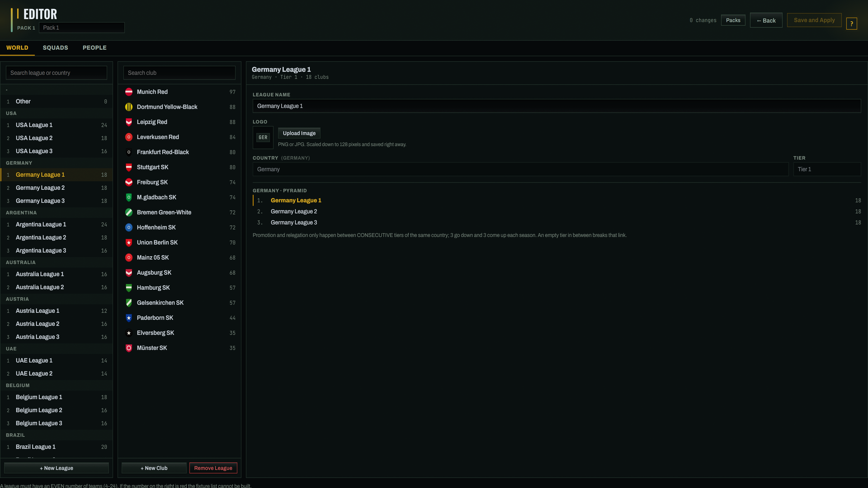Click Upload Image for league logo
The width and height of the screenshot is (868, 488).
(x=299, y=133)
